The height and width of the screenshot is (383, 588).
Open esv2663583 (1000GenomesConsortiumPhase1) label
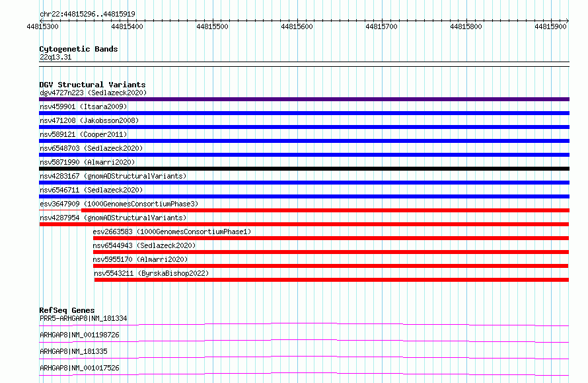(x=172, y=232)
